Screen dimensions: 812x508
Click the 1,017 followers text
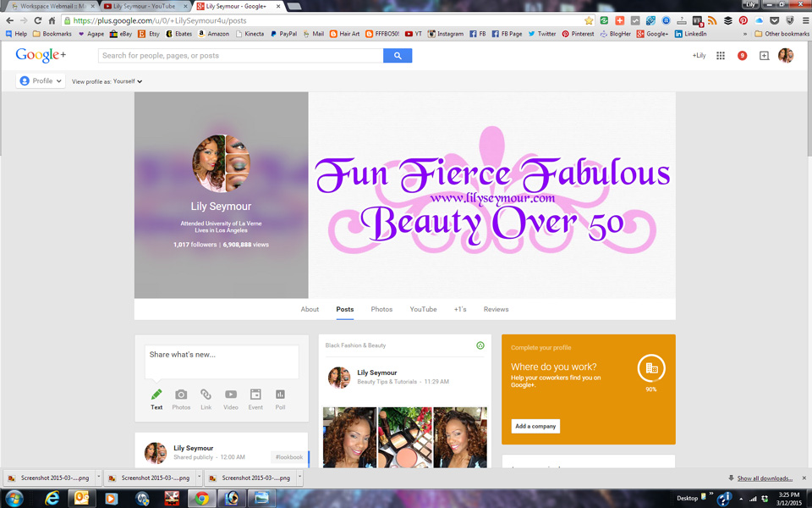(195, 245)
